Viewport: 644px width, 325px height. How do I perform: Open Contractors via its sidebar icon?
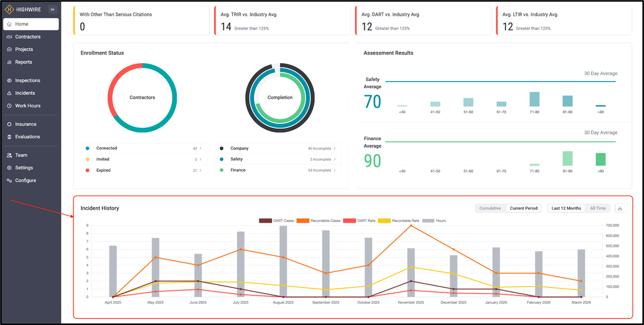(10, 37)
